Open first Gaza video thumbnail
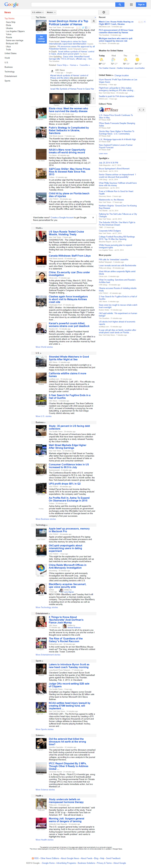 click(56, 98)
